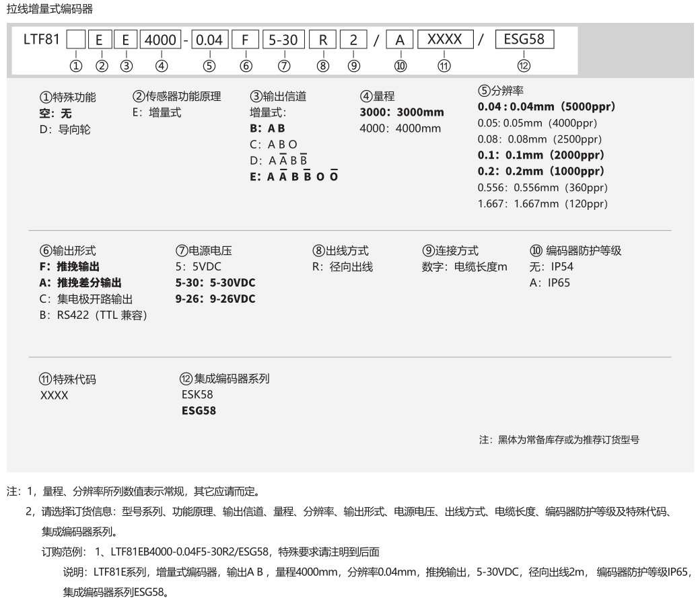Image resolution: width=700 pixels, height=600 pixels.
Task: Click the '⑨连接方式' heading
Action: (450, 251)
